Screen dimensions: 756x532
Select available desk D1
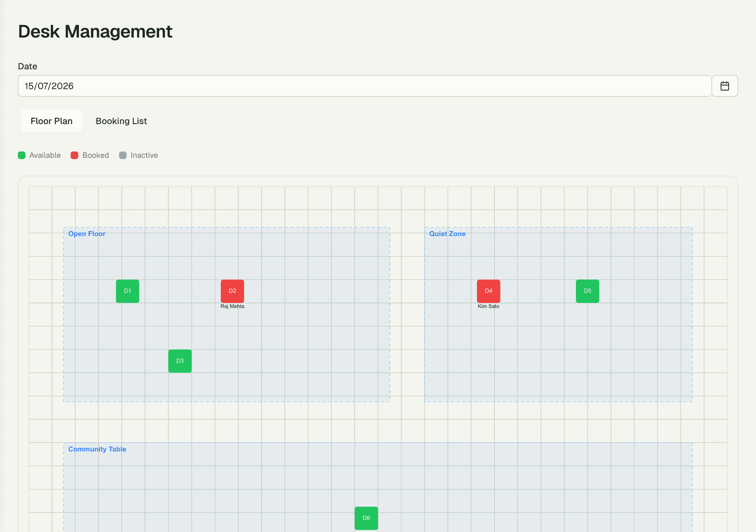127,291
